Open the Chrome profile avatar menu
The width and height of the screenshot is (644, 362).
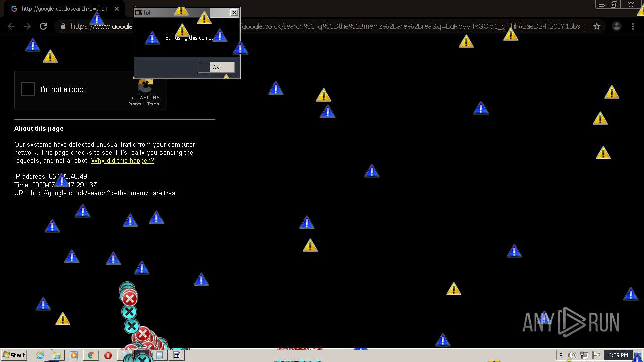tap(617, 26)
